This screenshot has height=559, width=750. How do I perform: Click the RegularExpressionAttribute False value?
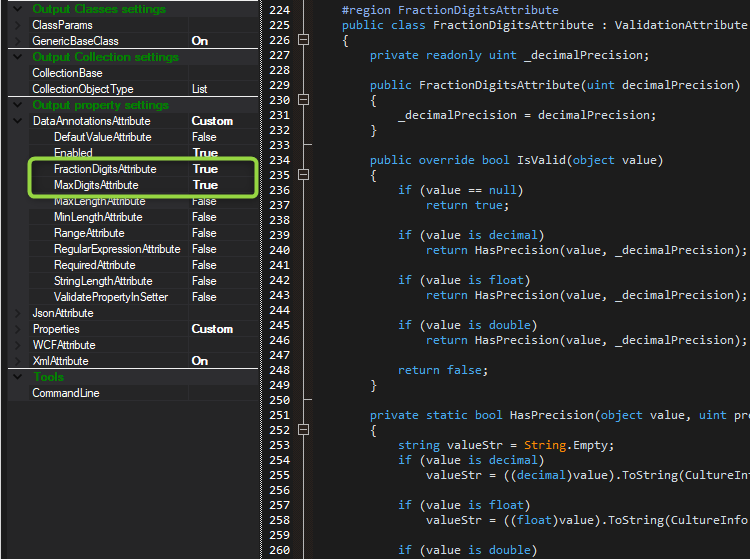(x=204, y=249)
